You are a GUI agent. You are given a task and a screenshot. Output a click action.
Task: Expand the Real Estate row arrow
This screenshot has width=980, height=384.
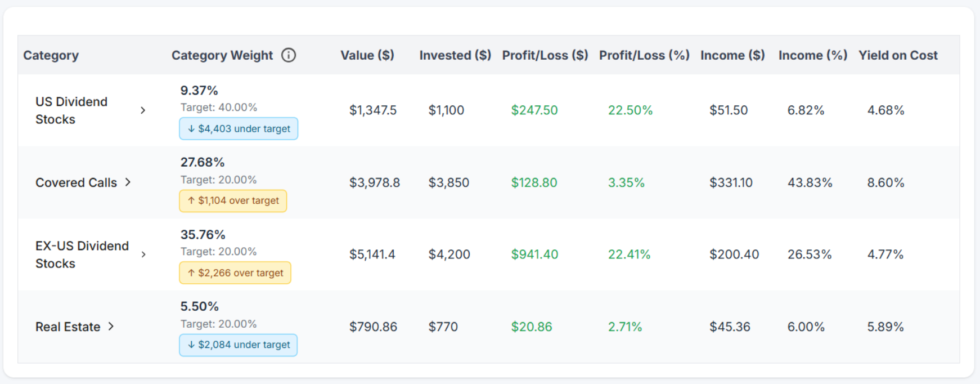click(x=111, y=327)
